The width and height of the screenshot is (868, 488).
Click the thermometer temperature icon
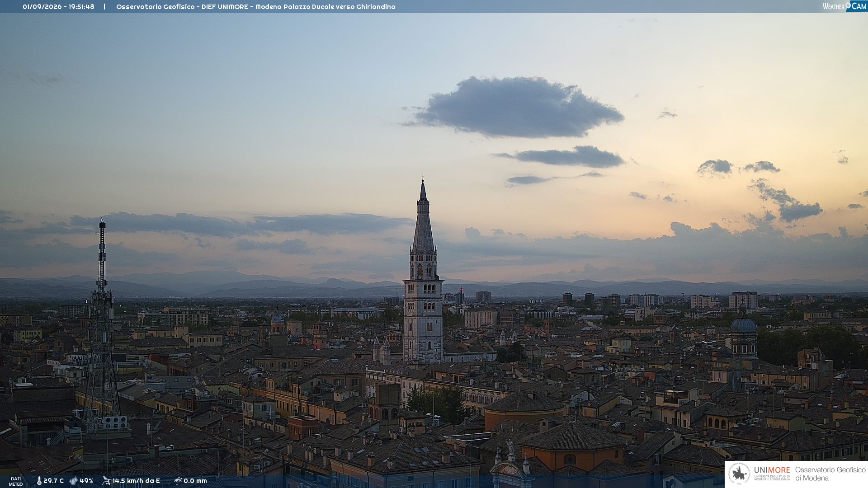(x=39, y=481)
